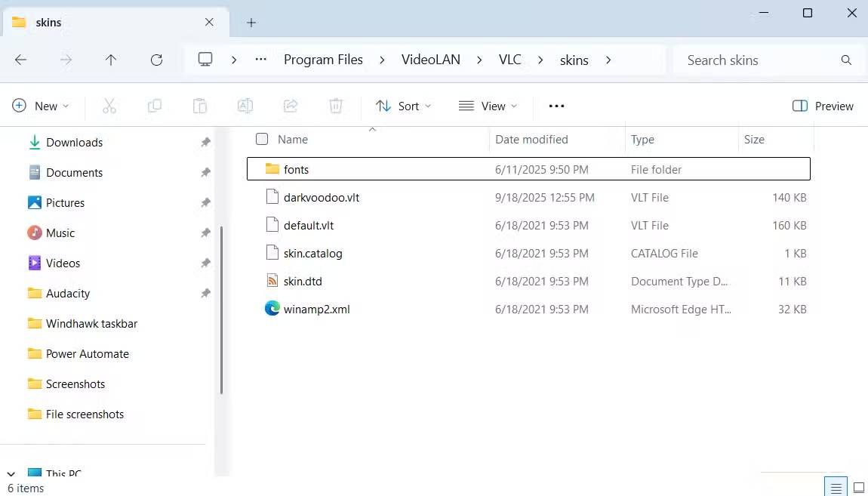Viewport: 868px width, 496px height.
Task: Open the Sort dropdown
Action: coord(404,106)
